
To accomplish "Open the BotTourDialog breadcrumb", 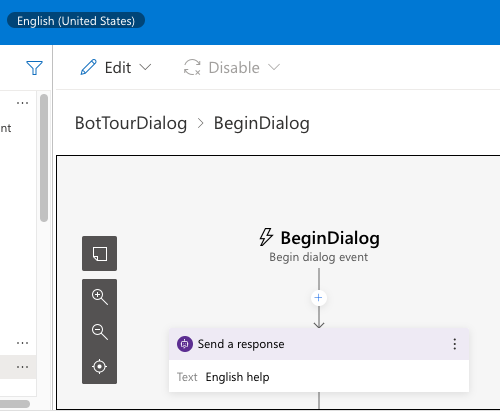I will tap(131, 123).
